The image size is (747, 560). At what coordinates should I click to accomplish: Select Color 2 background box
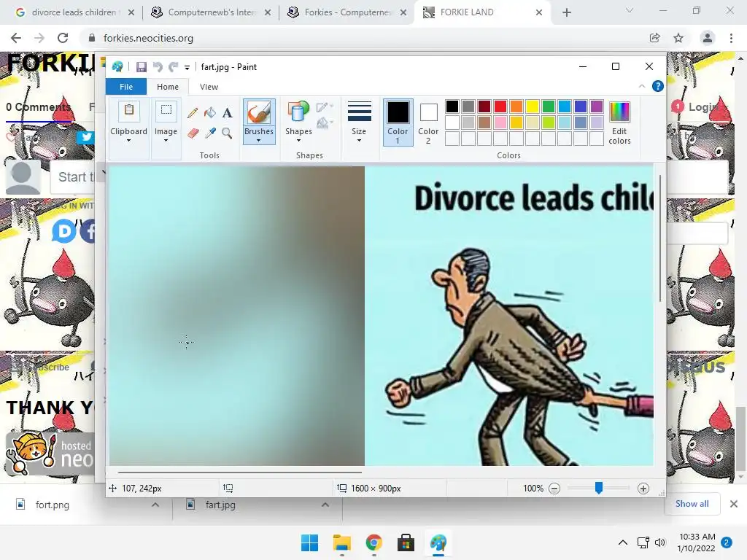[428, 122]
